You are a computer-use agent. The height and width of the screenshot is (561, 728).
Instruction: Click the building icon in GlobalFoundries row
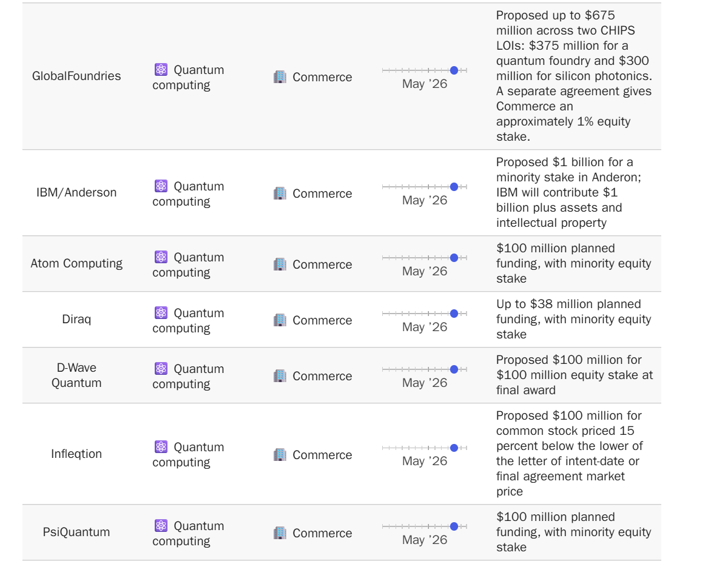(280, 77)
